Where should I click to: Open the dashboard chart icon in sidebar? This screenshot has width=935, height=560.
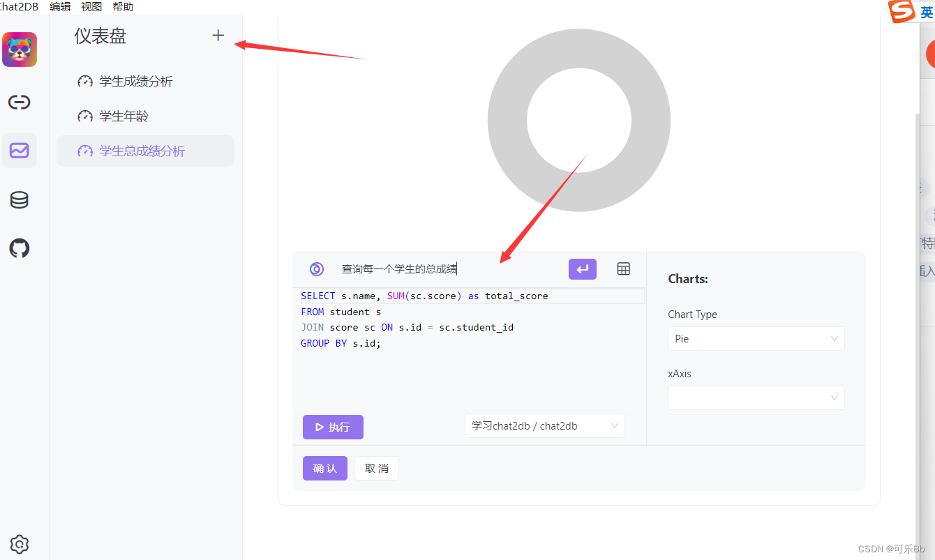[20, 151]
